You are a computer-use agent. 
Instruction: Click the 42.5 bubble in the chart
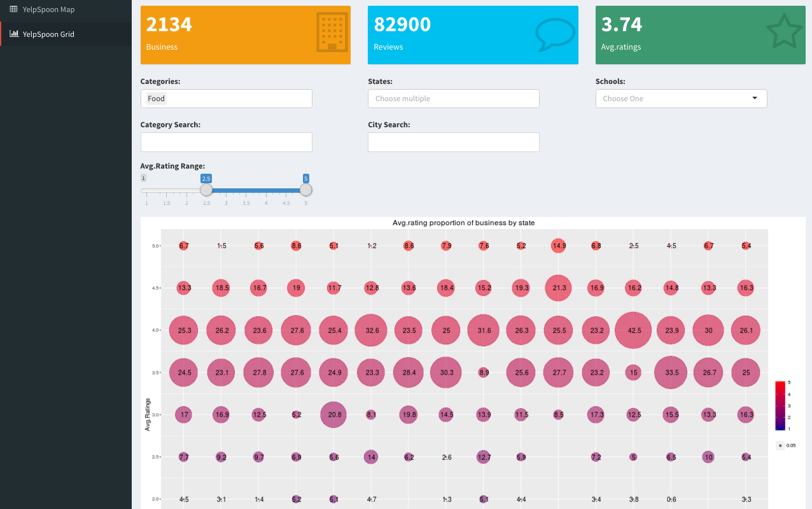[634, 330]
